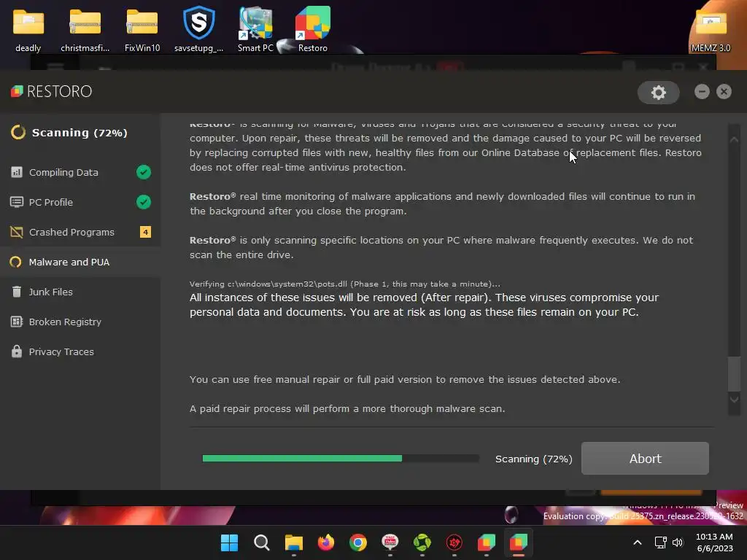Open the Junk Files section
Viewport: 747px width, 560px height.
tap(80, 292)
